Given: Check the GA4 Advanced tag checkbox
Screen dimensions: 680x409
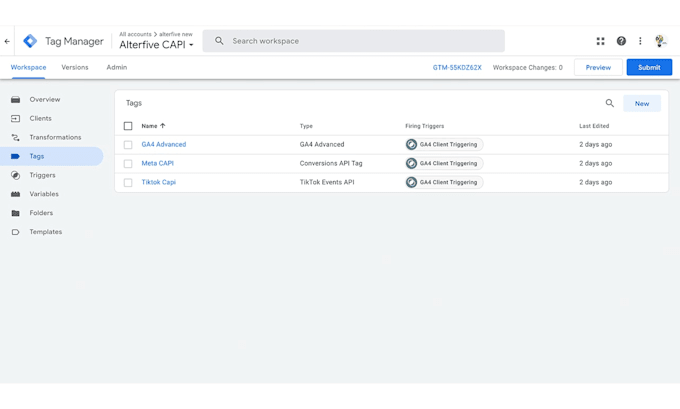Looking at the screenshot, I should click(x=128, y=145).
